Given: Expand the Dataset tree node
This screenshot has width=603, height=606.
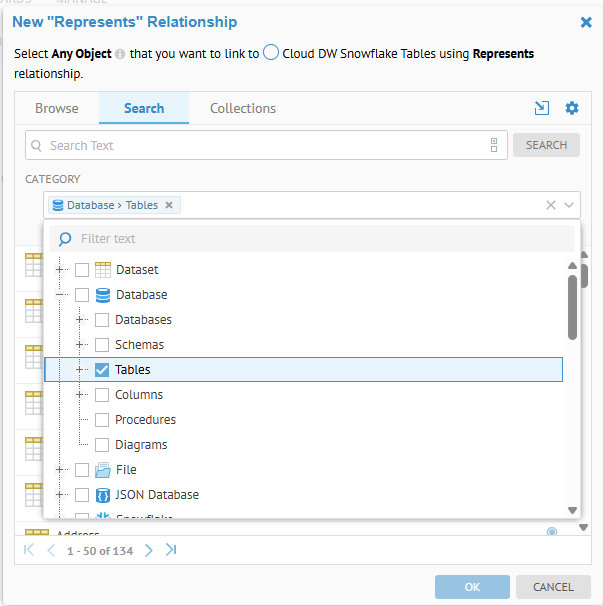Looking at the screenshot, I should [62, 270].
